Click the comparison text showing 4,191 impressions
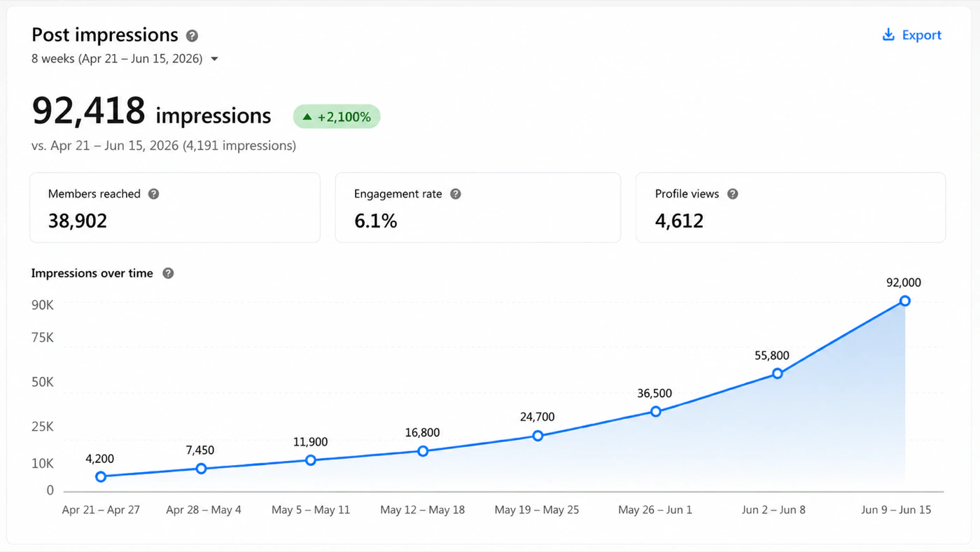This screenshot has width=980, height=552. (x=164, y=146)
